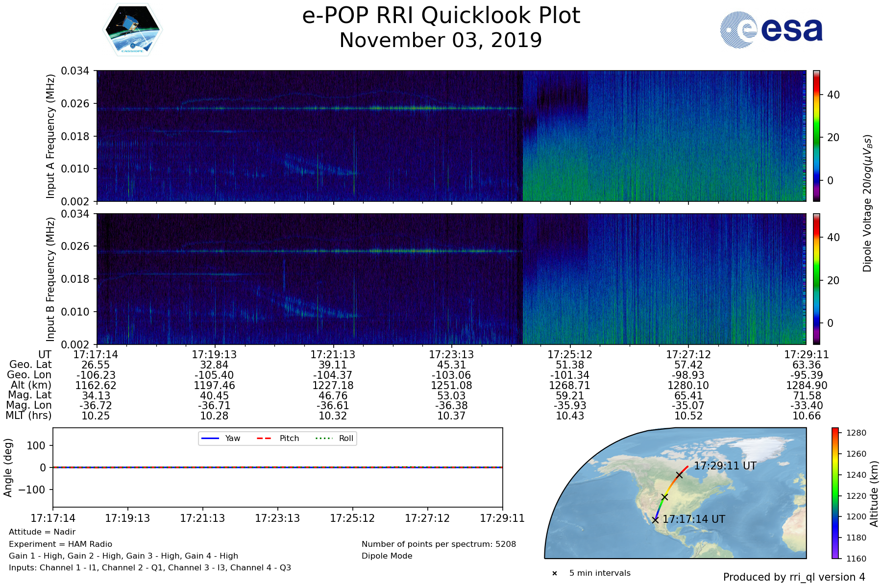Click the ESA logo

[x=771, y=30]
